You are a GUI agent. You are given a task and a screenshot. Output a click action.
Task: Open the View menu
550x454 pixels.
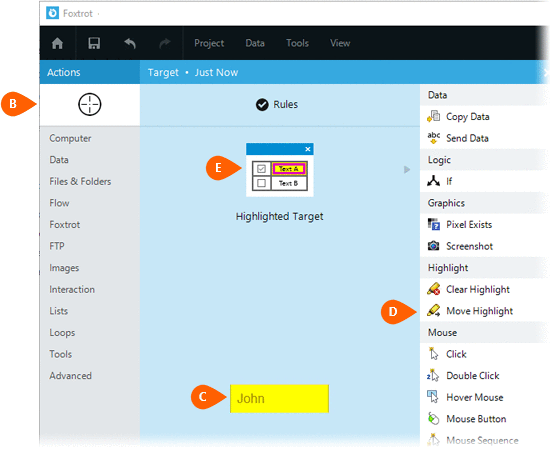[340, 43]
